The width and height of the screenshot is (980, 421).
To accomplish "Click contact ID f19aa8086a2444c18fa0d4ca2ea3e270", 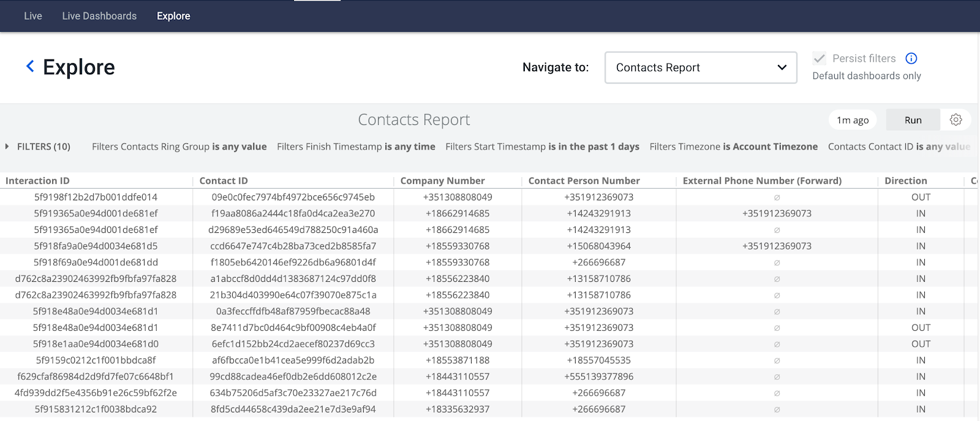I will tap(293, 213).
